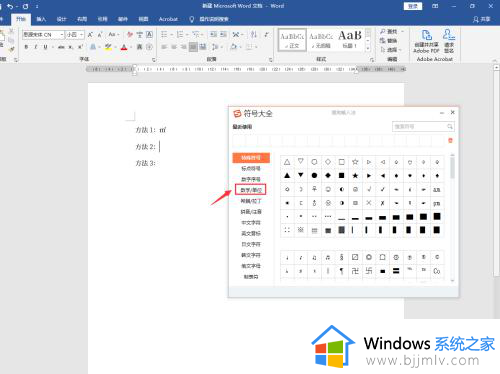The width and height of the screenshot is (500, 374).
Task: Click the symbol dialog vertical scrollbar
Action: click(x=452, y=217)
